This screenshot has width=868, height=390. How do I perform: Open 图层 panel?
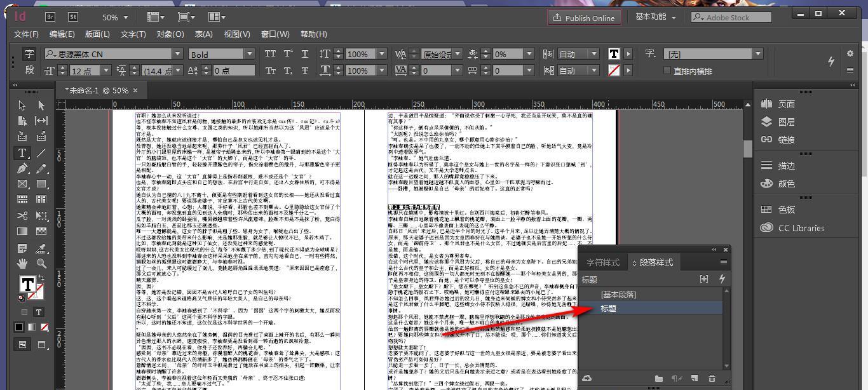(786, 122)
